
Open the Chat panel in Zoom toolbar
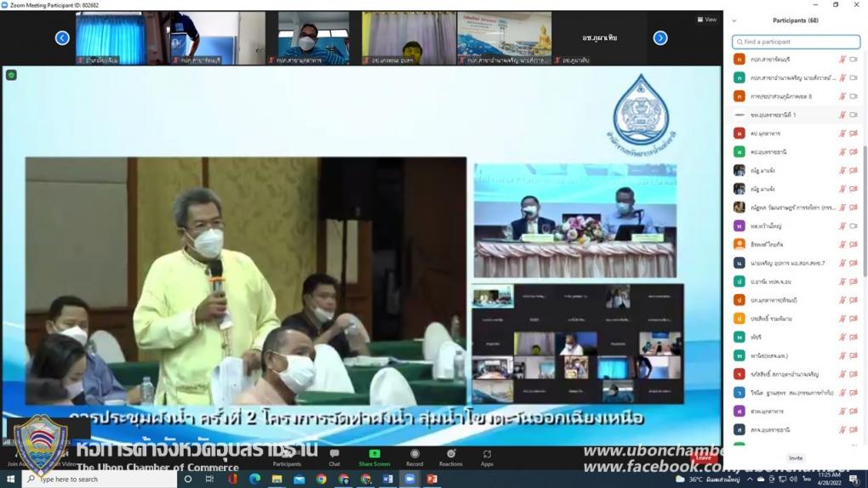coord(334,457)
